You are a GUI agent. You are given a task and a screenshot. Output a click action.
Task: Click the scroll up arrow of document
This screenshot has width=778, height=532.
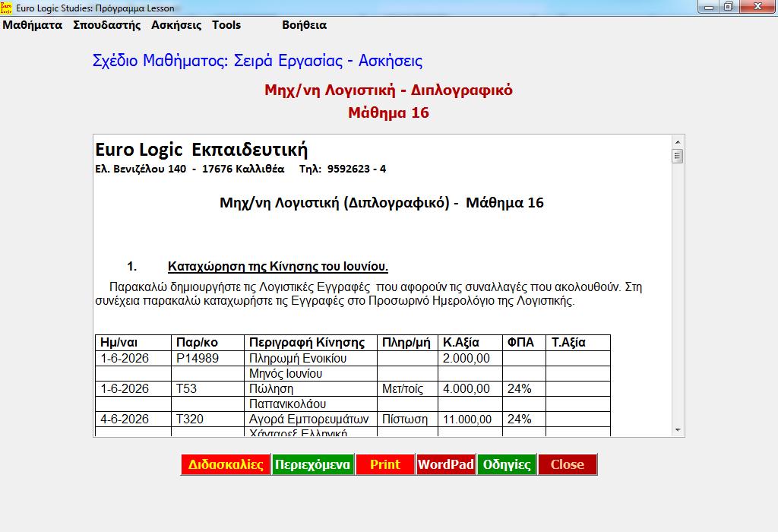point(678,142)
